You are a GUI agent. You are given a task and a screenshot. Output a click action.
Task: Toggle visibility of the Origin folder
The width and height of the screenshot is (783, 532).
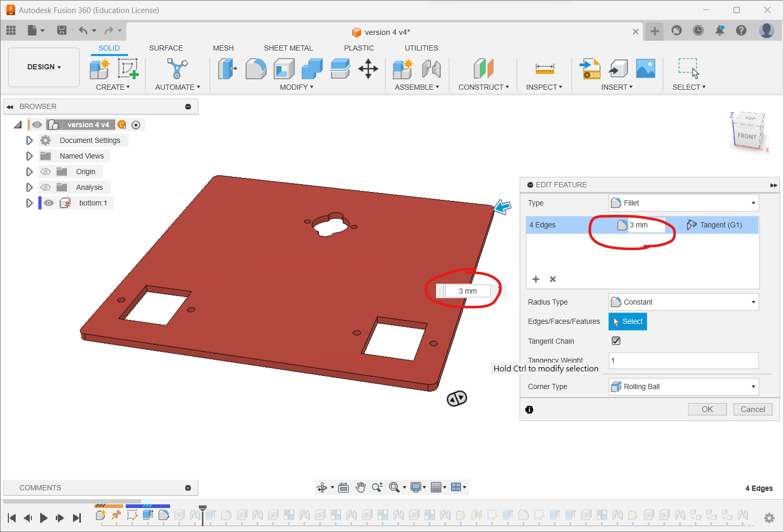coord(46,172)
